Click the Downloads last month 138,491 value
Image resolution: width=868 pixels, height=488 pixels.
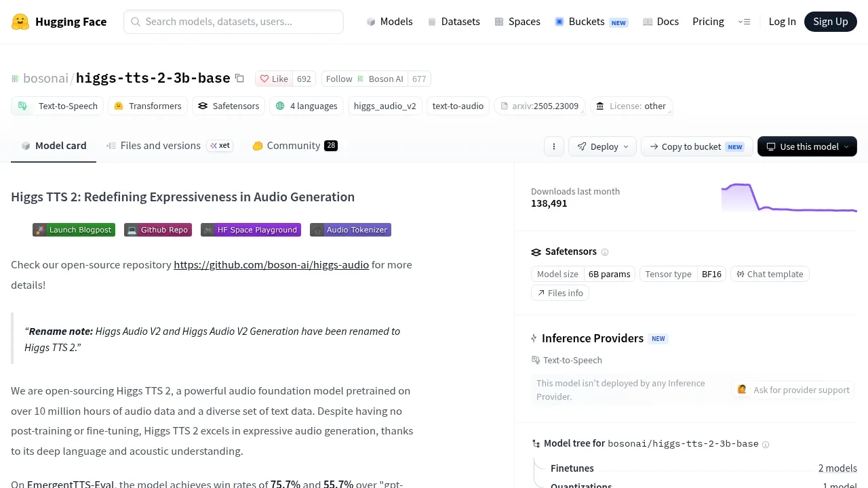(x=549, y=203)
